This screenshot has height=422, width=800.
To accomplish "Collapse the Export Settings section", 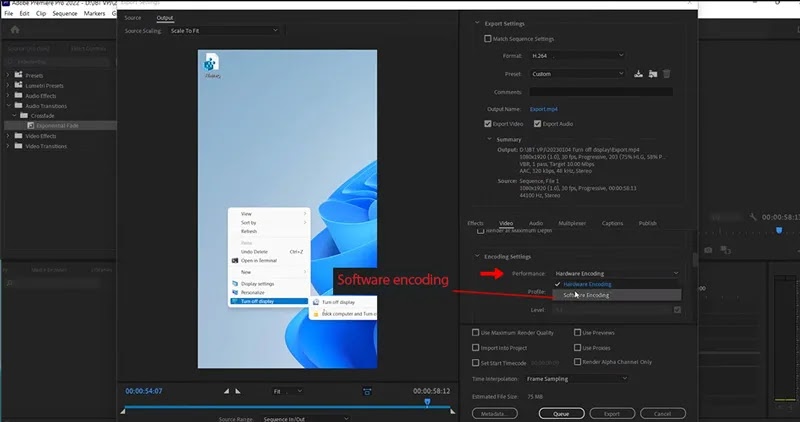I will (x=478, y=23).
